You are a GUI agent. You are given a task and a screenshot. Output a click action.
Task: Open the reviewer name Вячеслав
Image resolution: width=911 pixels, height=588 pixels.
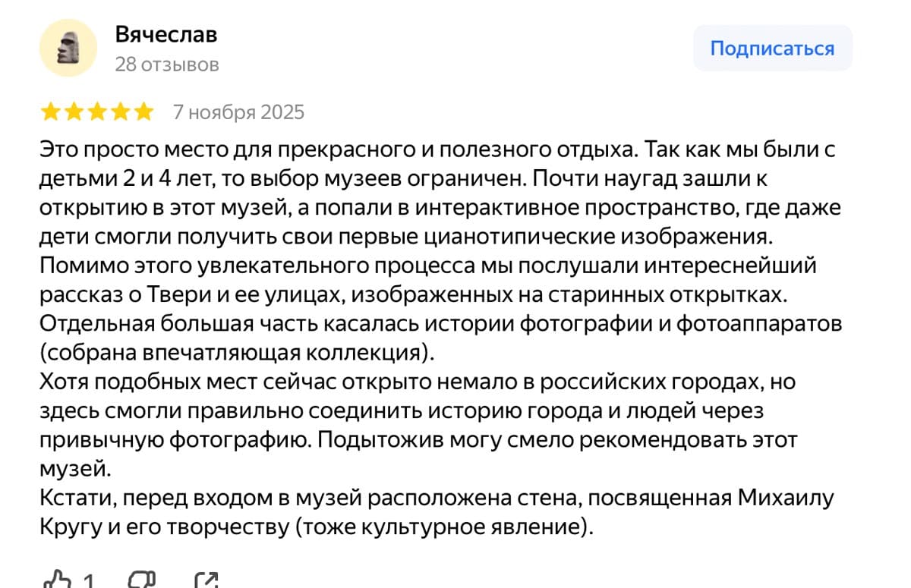coord(166,34)
